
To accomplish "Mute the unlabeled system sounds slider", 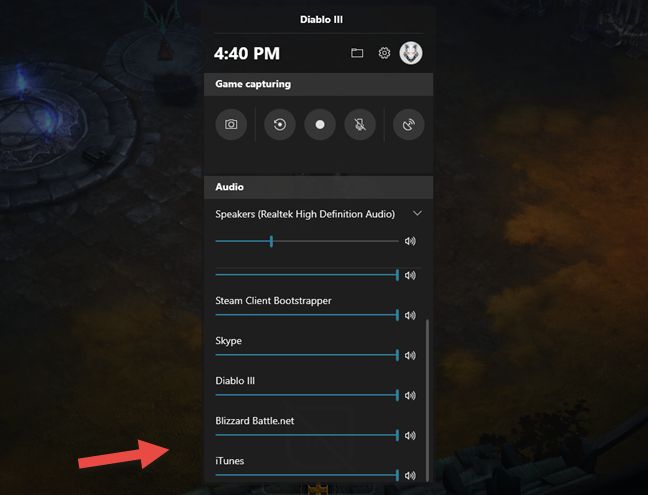I will click(x=410, y=275).
